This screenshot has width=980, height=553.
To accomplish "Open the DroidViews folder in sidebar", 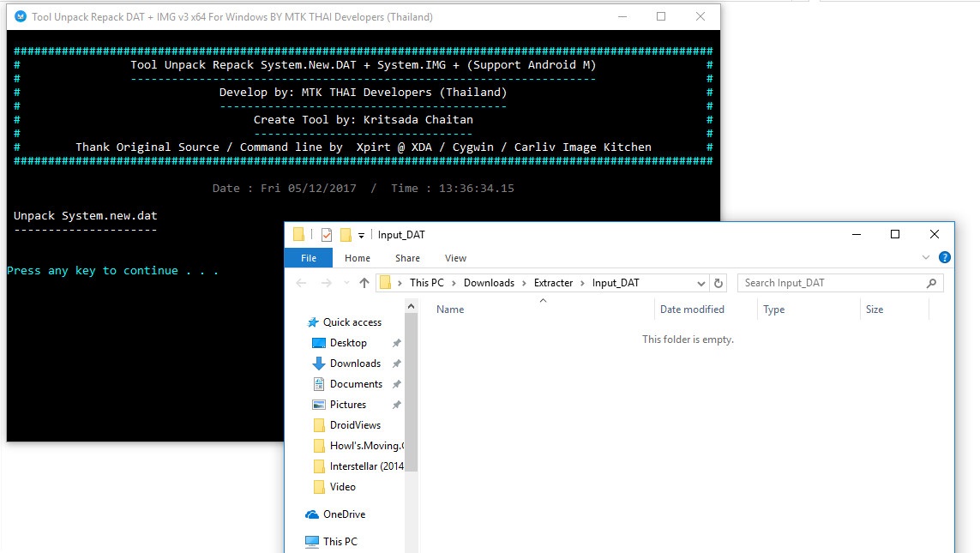I will coord(355,425).
